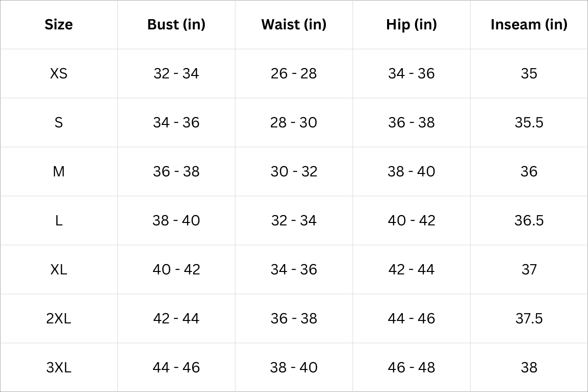Click bust value 40 - 42
588x392 pixels.
pos(176,269)
